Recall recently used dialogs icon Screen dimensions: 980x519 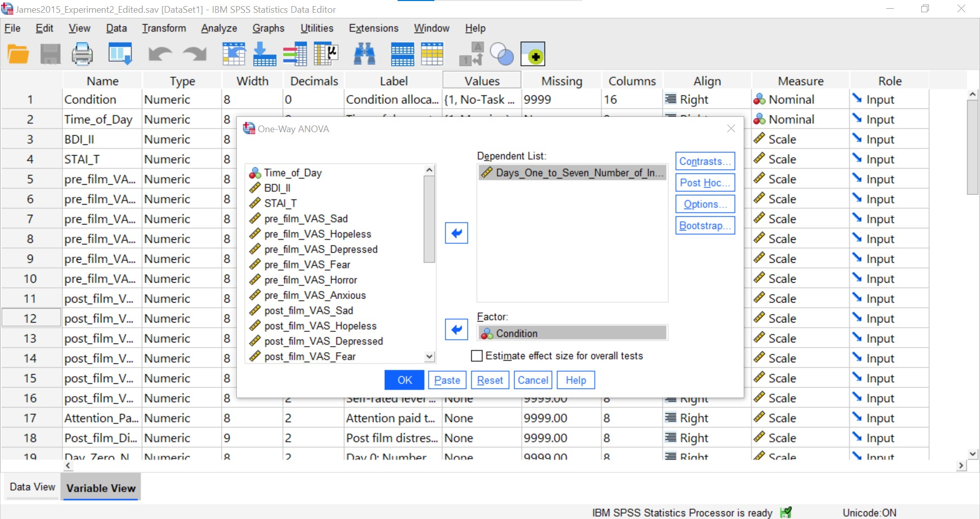(x=120, y=54)
